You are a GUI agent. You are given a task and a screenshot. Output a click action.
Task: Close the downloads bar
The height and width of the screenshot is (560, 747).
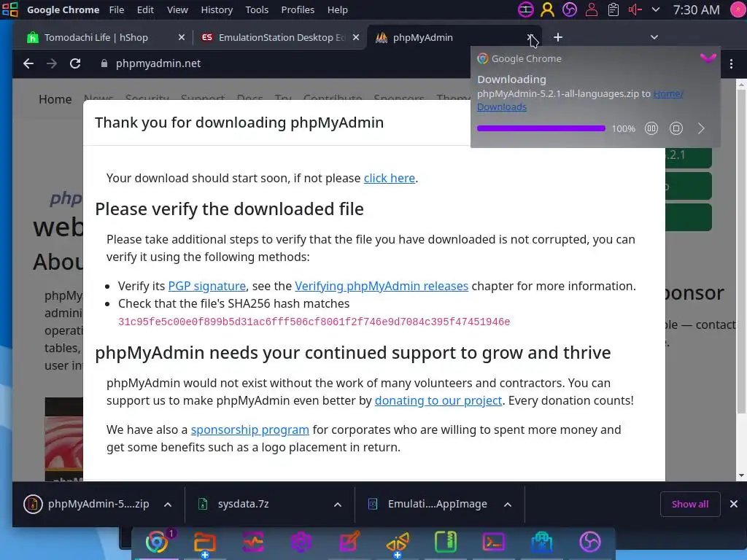734,504
